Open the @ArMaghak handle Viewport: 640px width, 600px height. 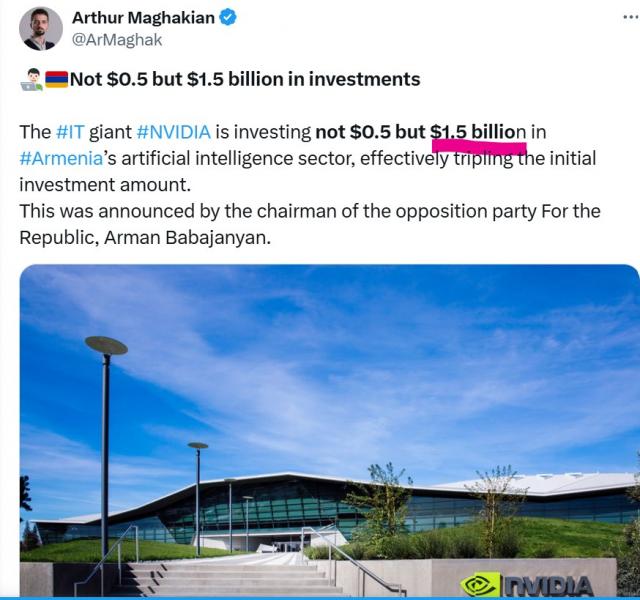117,40
